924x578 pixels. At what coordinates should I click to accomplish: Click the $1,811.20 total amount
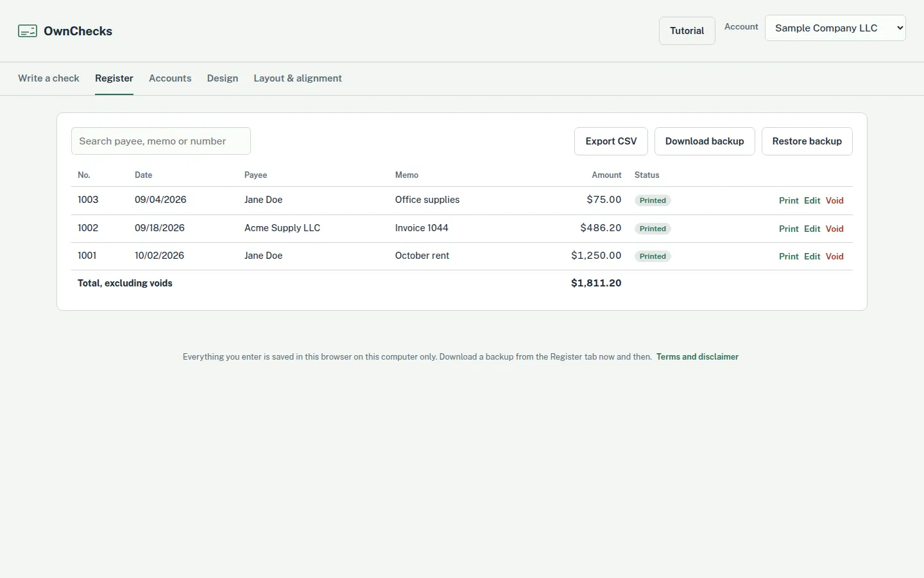pyautogui.click(x=596, y=283)
